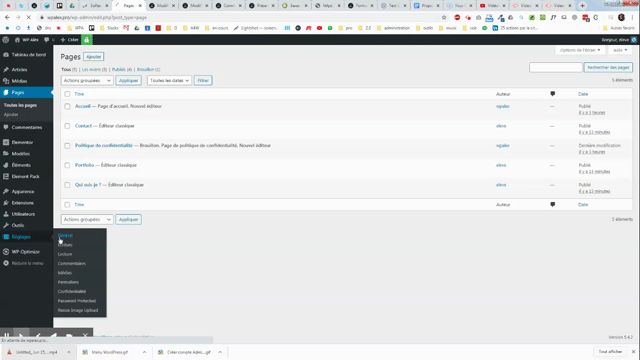Check the Qui suis-je page checkbox
The image size is (640, 360).
67,185
